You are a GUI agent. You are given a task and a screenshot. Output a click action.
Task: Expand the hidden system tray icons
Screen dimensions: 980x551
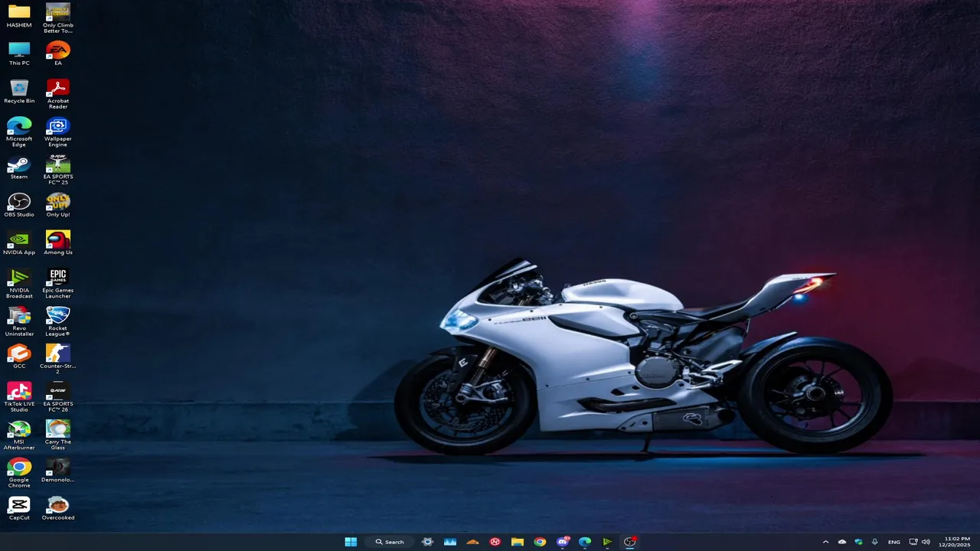click(x=825, y=542)
